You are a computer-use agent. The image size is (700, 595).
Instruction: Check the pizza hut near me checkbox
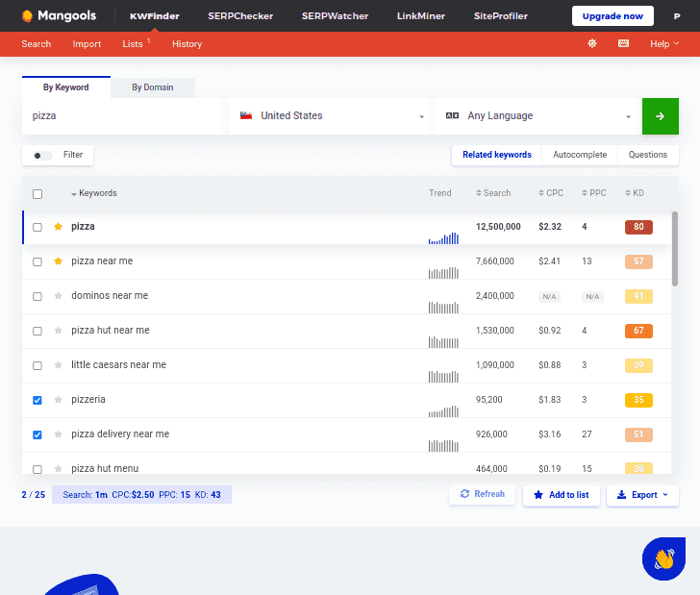pos(37,331)
